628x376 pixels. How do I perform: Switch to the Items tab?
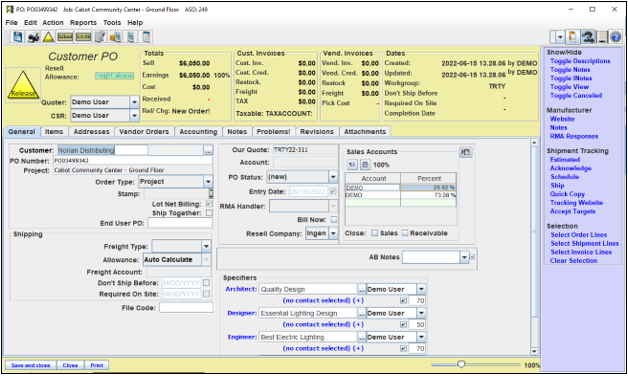click(x=54, y=132)
